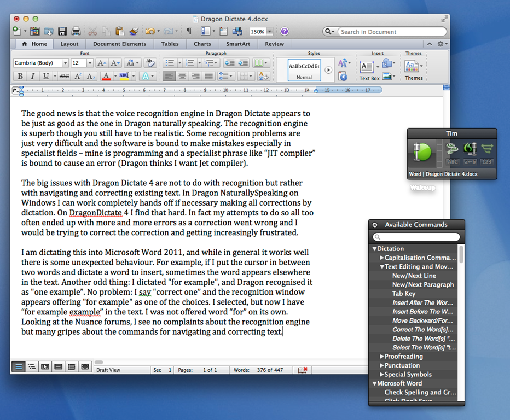Click the Paste clipboard icon
The height and width of the screenshot is (420, 510).
(120, 32)
